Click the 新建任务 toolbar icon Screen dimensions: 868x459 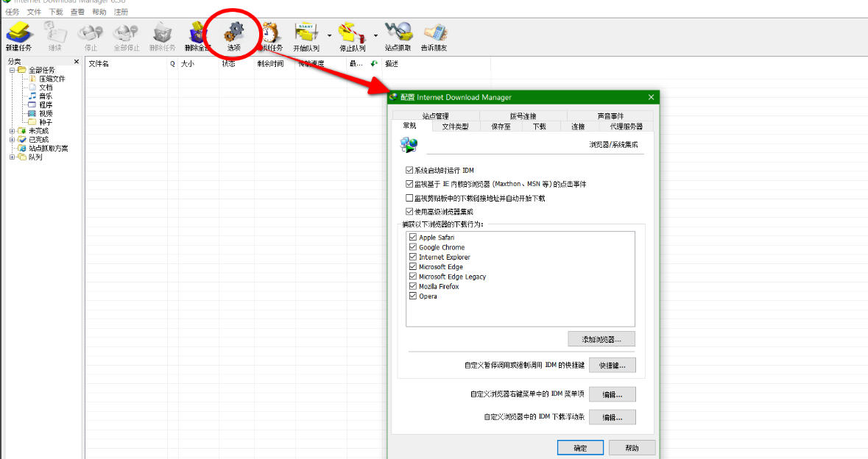tap(19, 37)
